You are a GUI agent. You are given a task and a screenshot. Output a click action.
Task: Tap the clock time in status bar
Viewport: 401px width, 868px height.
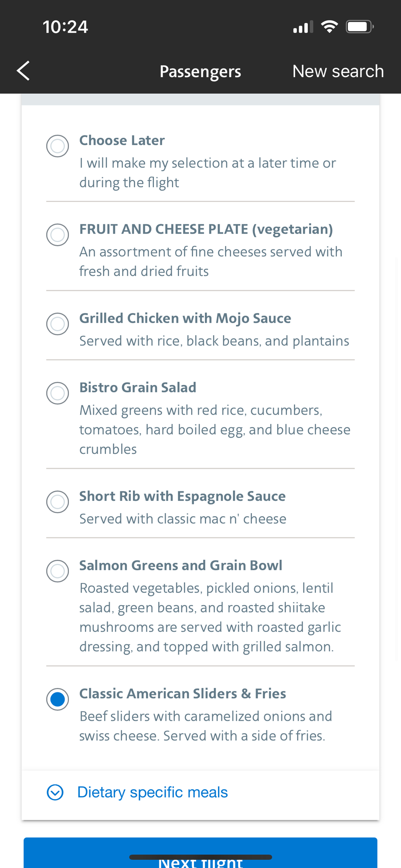(65, 27)
